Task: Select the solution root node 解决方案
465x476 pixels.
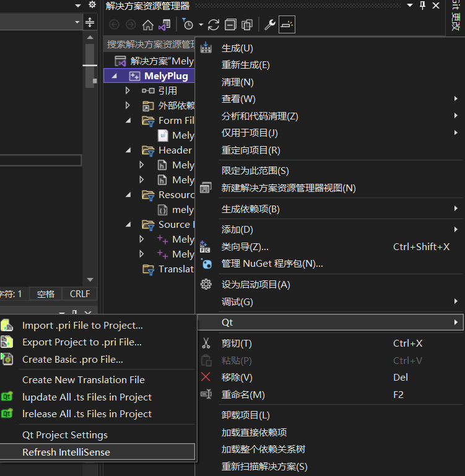Action: click(154, 61)
